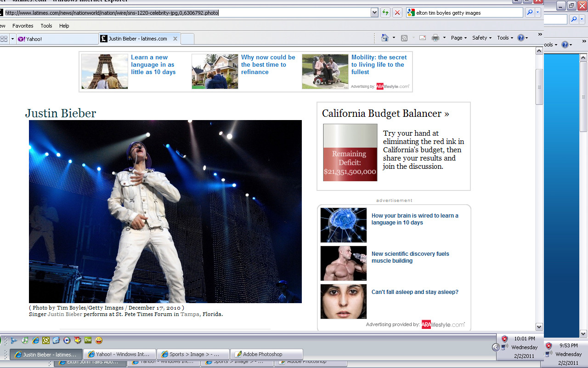Open the California Budget Balancer heading link

point(385,113)
